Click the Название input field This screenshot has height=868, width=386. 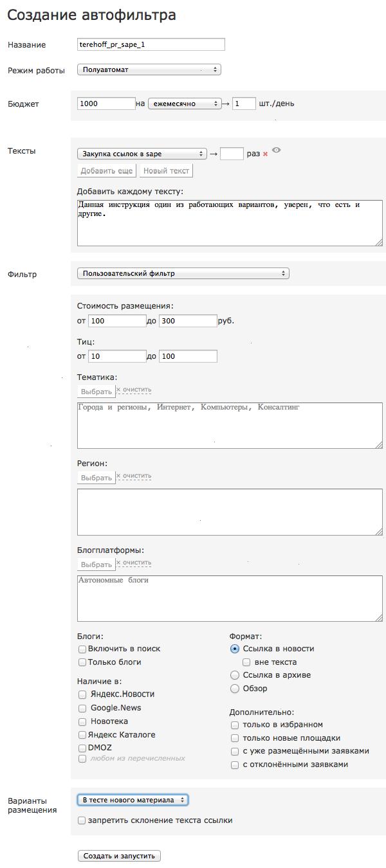(x=151, y=44)
